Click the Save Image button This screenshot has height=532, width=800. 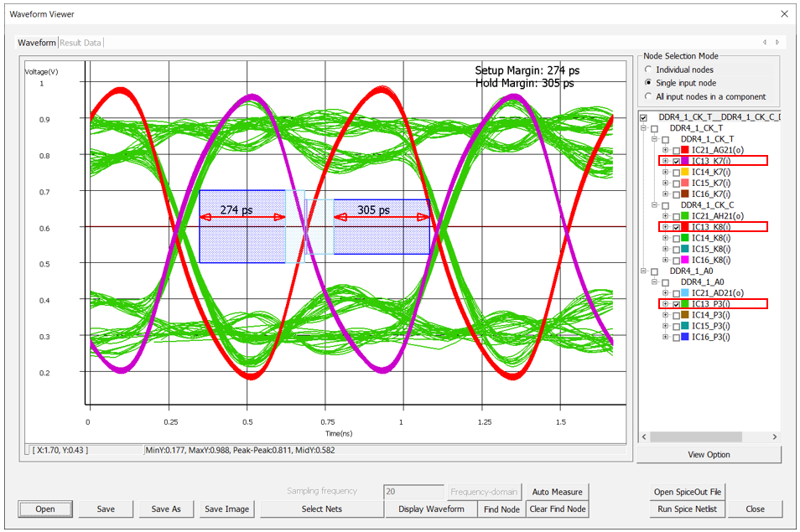(226, 509)
